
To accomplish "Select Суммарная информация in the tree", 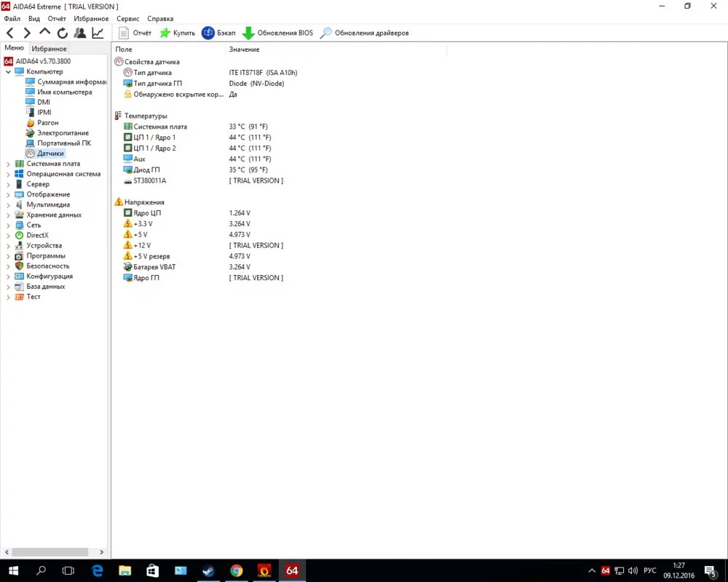I will pos(66,81).
